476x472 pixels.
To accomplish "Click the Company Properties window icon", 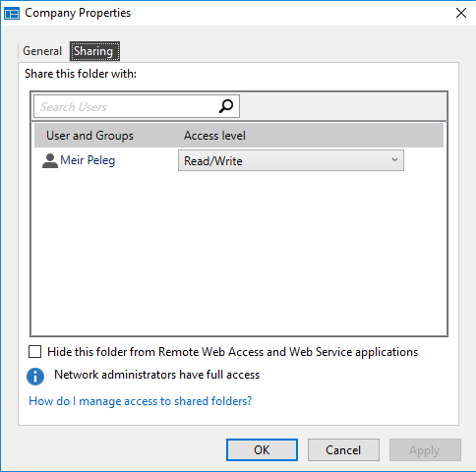I will (12, 14).
